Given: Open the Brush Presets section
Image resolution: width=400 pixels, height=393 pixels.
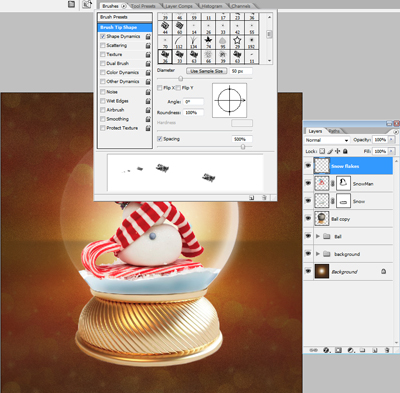Looking at the screenshot, I should (125, 17).
